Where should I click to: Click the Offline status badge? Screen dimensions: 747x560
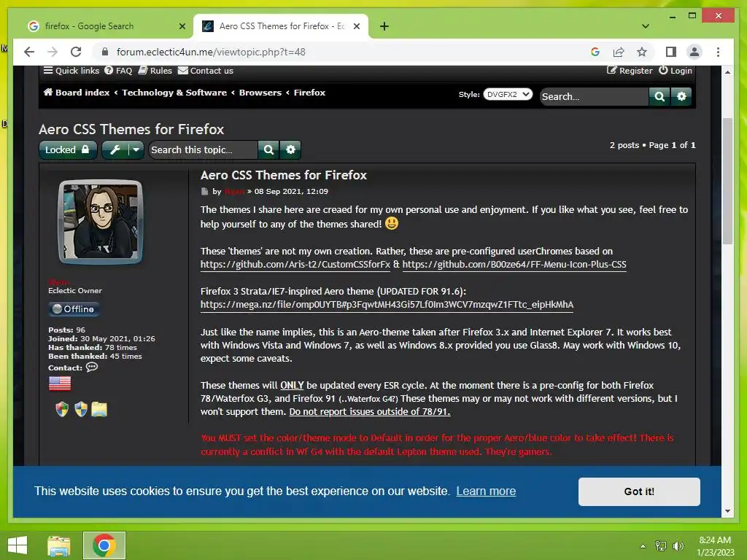tap(74, 309)
